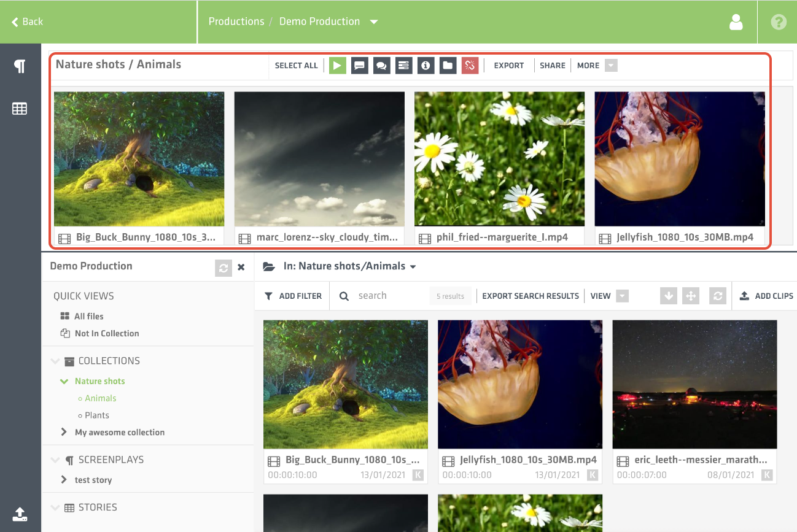Open the Big_Buck_Bunny thumbnail in the Animals collection strip
Image resolution: width=797 pixels, height=532 pixels.
[x=139, y=159]
